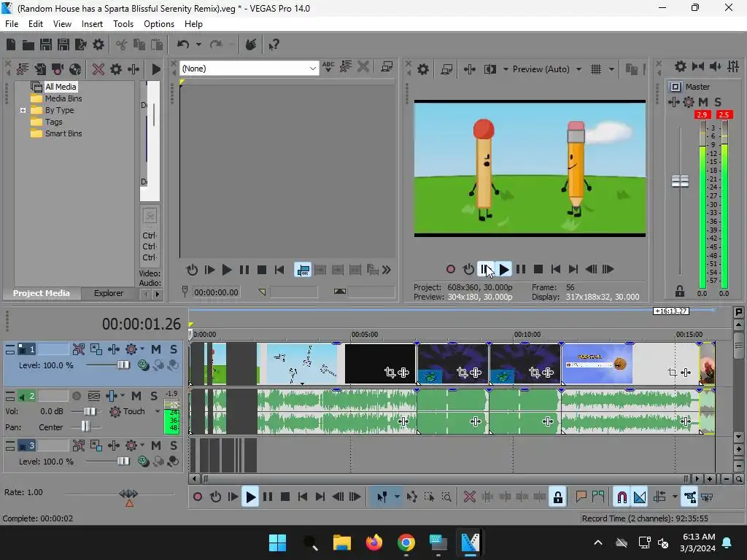The height and width of the screenshot is (560, 747).
Task: Select All Media in the tree
Action: tap(60, 87)
